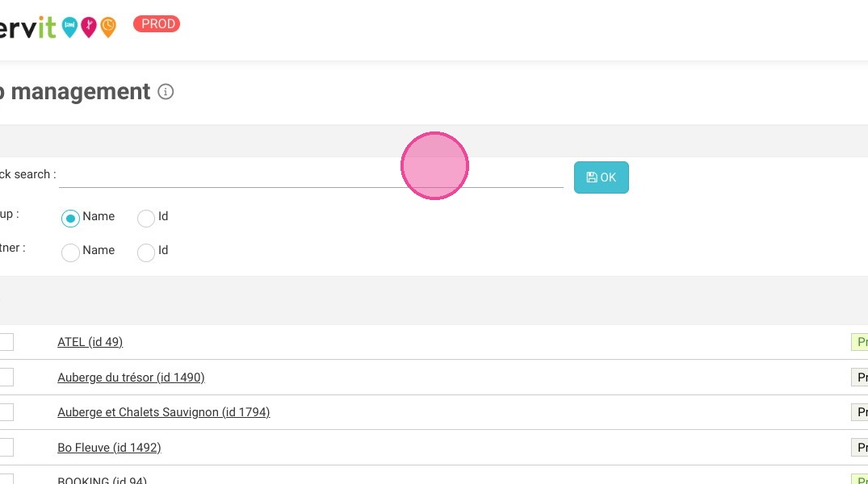
Task: Select the partner Name radio button
Action: [70, 252]
